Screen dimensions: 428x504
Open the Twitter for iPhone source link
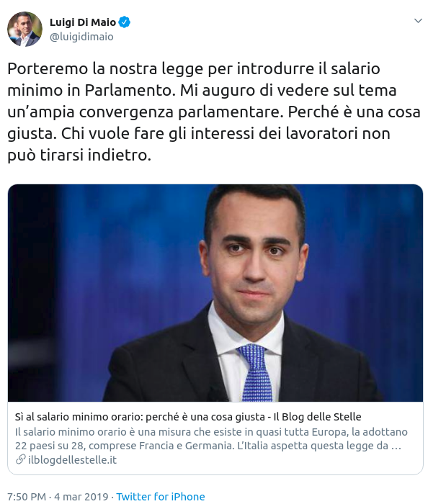coord(161,497)
